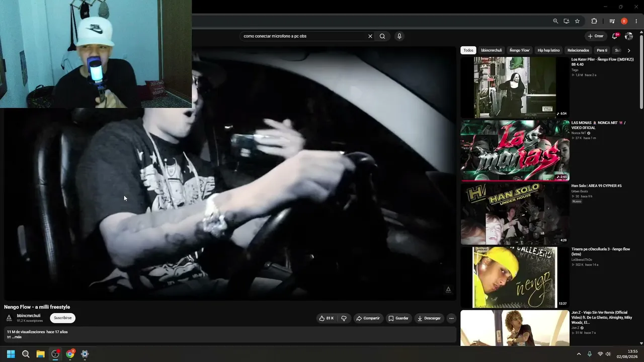Dislike the Nengo Flow video
This screenshot has height=362, width=644.
click(344, 318)
